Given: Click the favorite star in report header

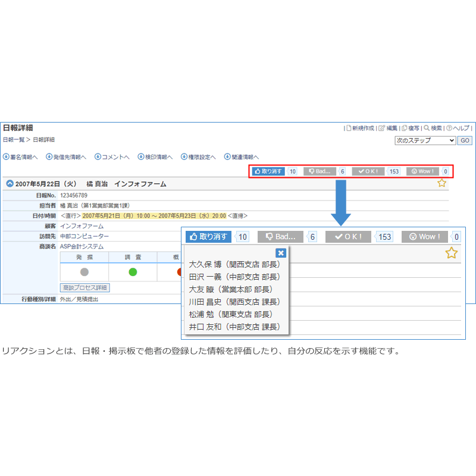Looking at the screenshot, I should tap(441, 183).
